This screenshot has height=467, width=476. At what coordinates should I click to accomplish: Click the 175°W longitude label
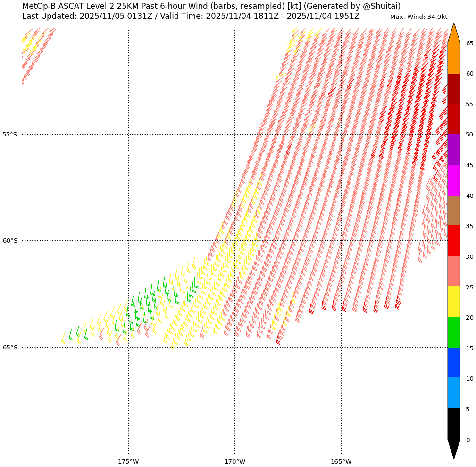coord(128,461)
